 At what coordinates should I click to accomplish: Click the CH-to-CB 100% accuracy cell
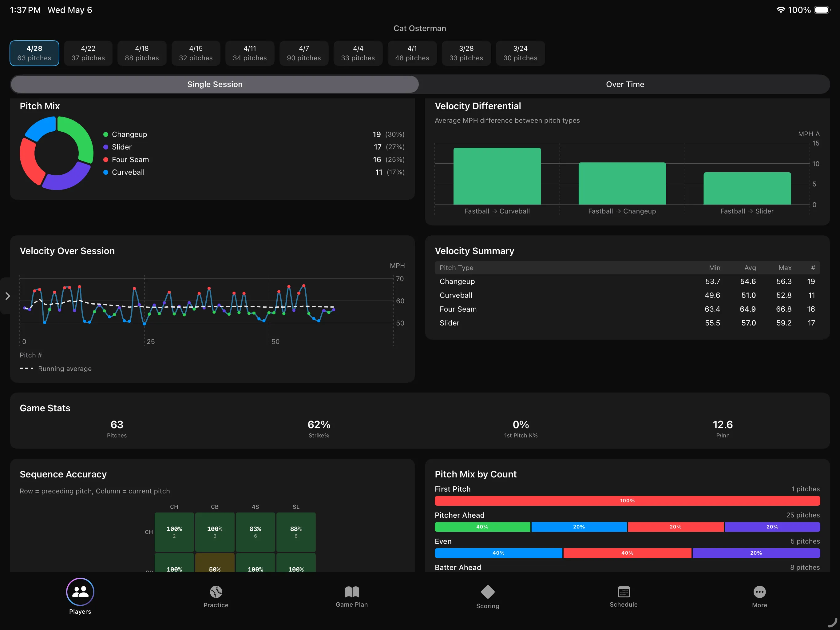(215, 532)
